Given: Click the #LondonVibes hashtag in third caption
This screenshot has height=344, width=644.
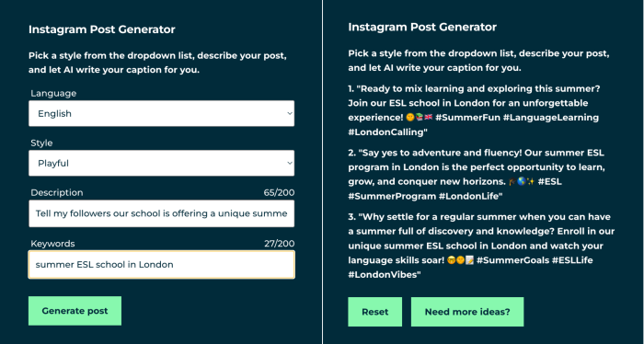Looking at the screenshot, I should (383, 275).
